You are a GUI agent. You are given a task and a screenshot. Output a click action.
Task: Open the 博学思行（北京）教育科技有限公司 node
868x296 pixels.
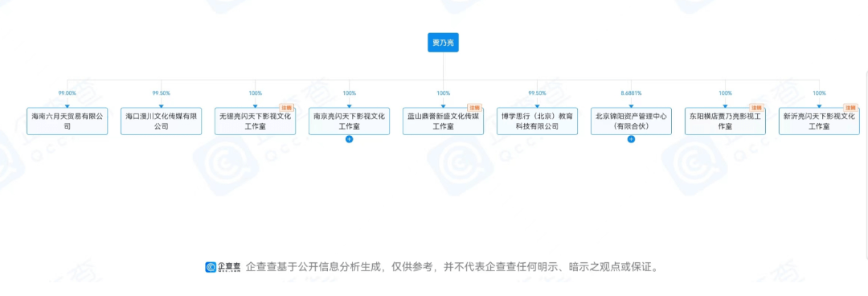tap(537, 121)
